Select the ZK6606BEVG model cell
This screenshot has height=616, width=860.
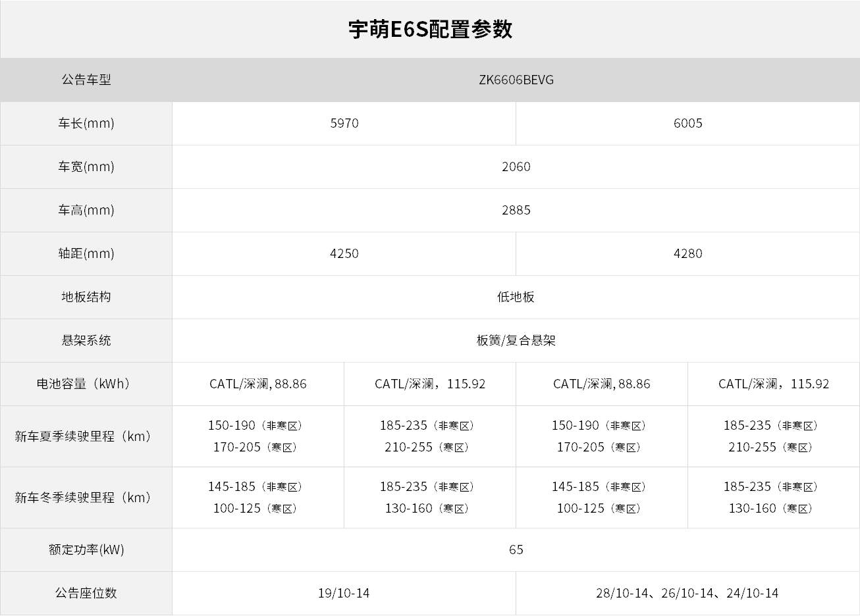tap(516, 80)
